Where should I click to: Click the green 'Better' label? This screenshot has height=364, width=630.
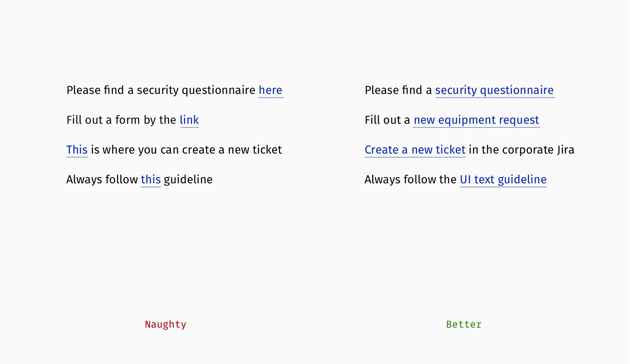click(464, 324)
